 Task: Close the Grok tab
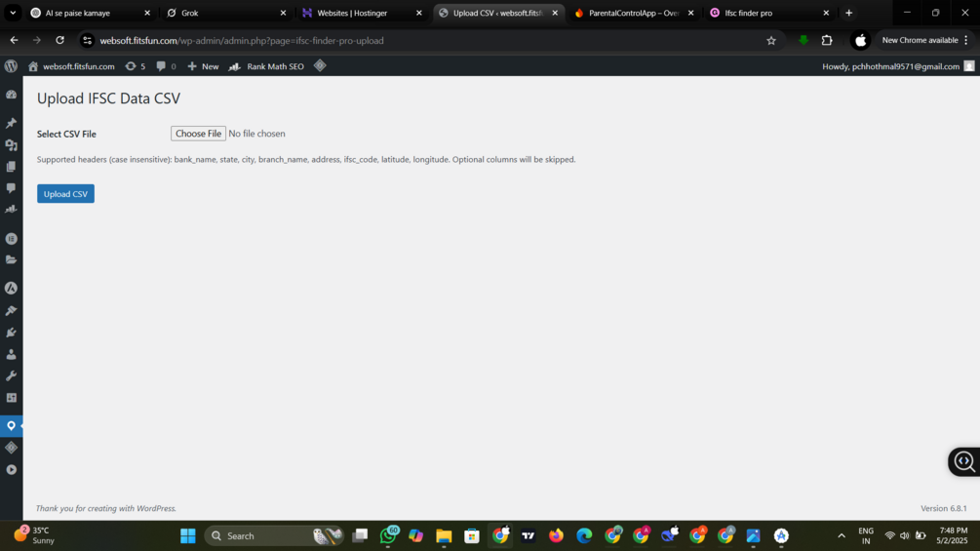[283, 13]
